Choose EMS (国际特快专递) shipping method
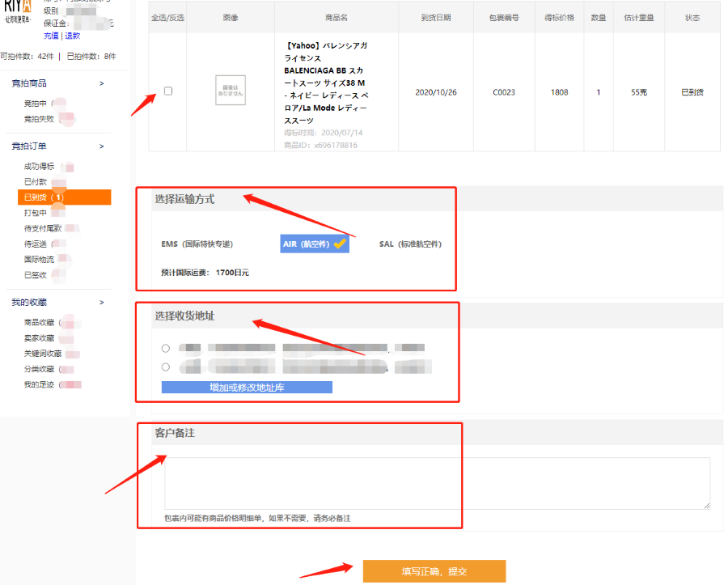The width and height of the screenshot is (728, 585). pos(197,244)
